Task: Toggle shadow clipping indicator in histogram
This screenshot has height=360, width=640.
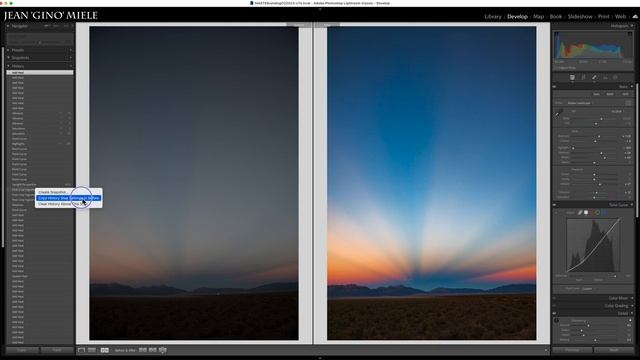Action: tap(557, 35)
